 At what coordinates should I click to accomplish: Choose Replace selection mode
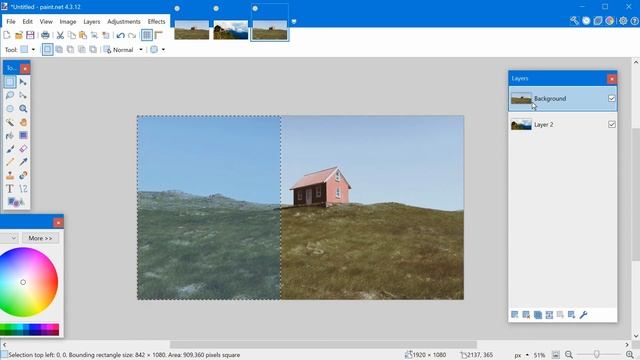(48, 50)
